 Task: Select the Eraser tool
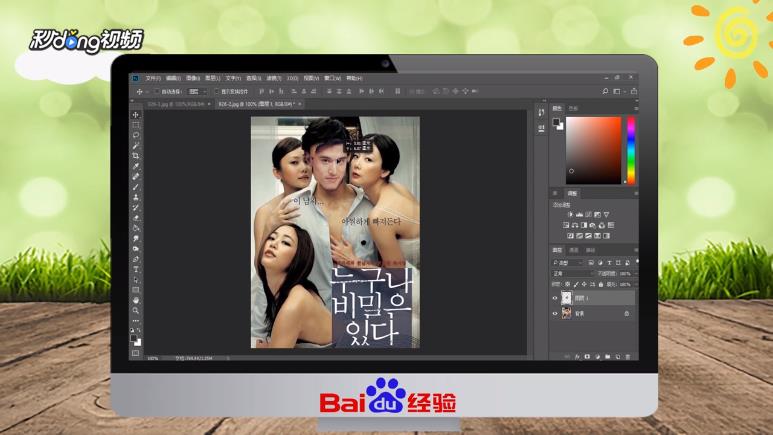[x=136, y=218]
